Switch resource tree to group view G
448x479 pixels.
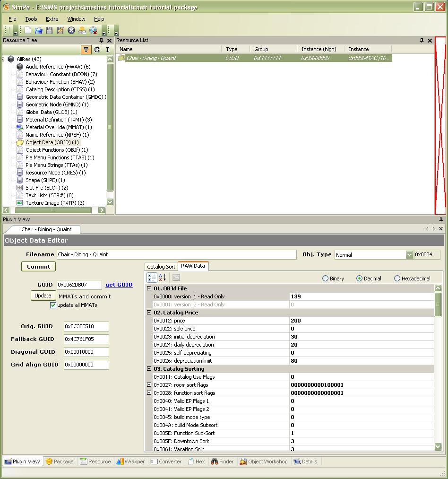click(x=97, y=50)
